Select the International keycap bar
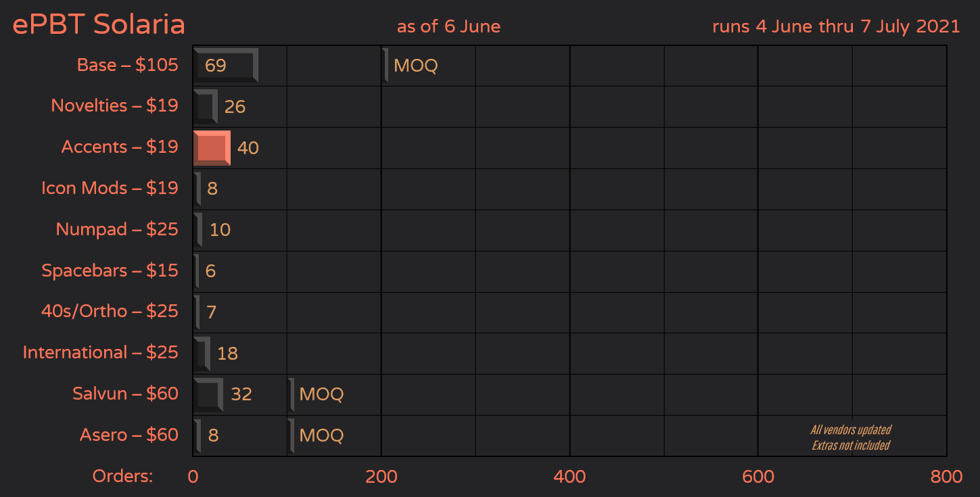The height and width of the screenshot is (497, 980). tap(201, 352)
